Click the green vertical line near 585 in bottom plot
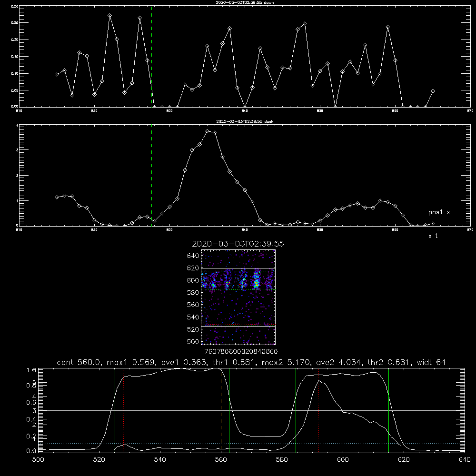The image size is (476, 476). click(296, 410)
